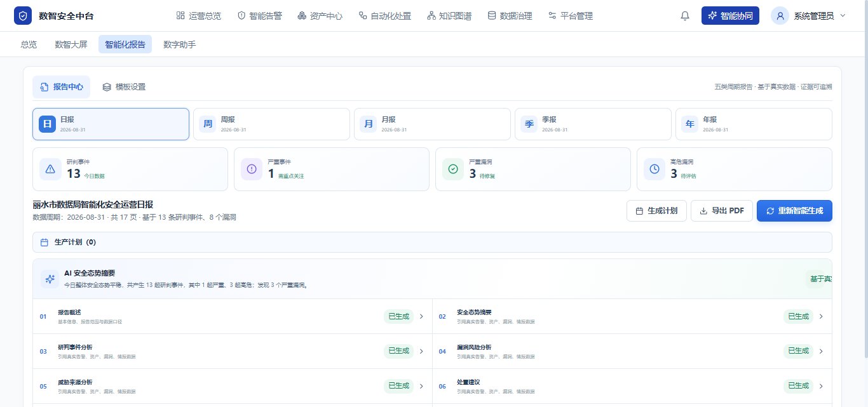868x407 pixels.
Task: Click the cubes icon of 资产中心
Action: (302, 16)
